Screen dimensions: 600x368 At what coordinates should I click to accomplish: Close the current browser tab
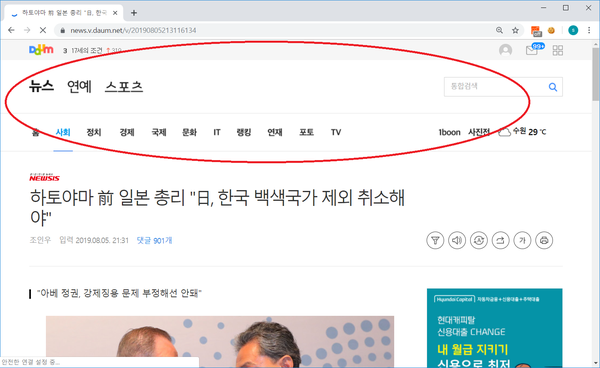[x=115, y=13]
